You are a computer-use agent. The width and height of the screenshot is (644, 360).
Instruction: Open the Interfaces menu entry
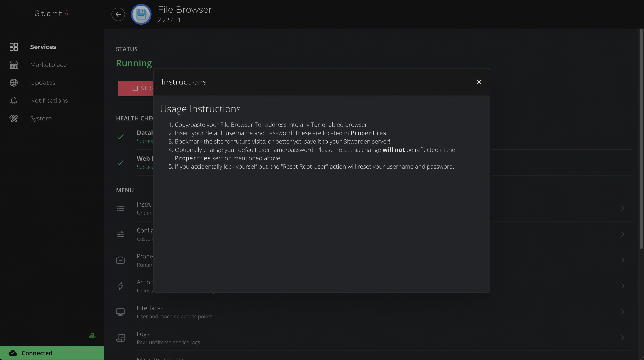click(x=150, y=308)
